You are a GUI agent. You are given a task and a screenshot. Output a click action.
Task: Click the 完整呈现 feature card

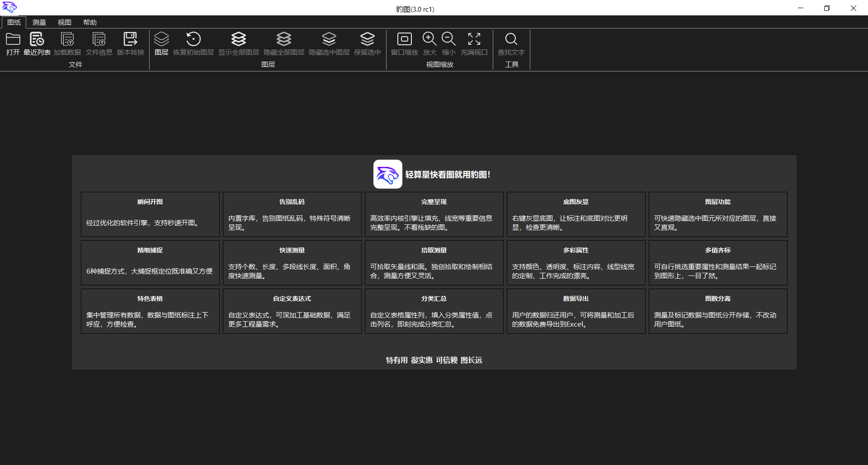tap(434, 214)
